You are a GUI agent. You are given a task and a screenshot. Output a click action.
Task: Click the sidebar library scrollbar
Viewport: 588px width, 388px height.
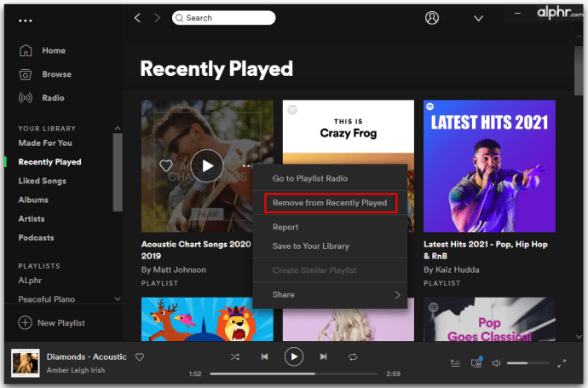coord(118,172)
